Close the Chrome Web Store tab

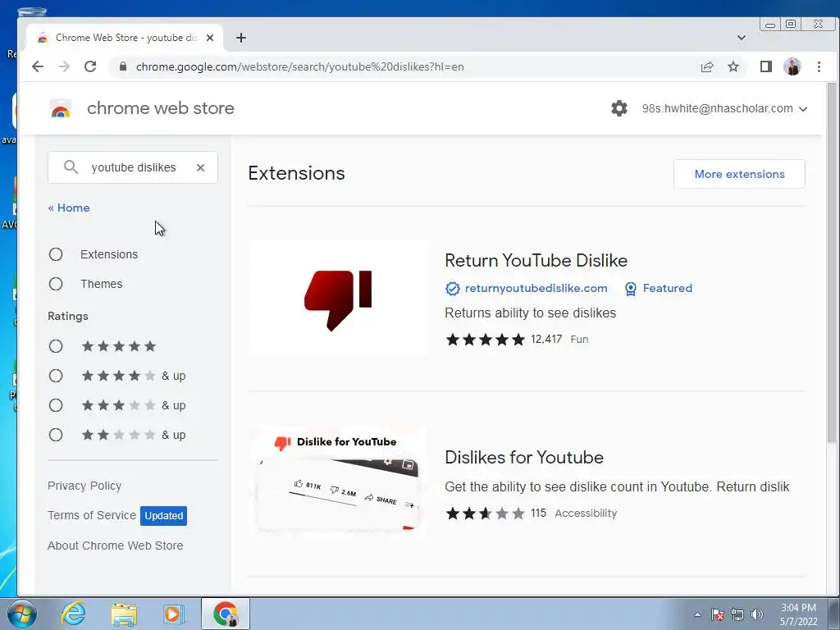pyautogui.click(x=210, y=38)
